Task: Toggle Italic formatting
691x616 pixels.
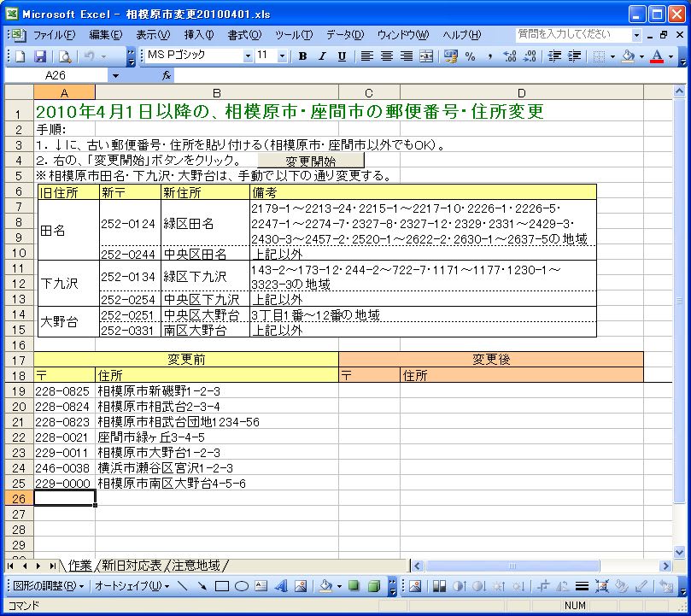Action: (x=322, y=56)
